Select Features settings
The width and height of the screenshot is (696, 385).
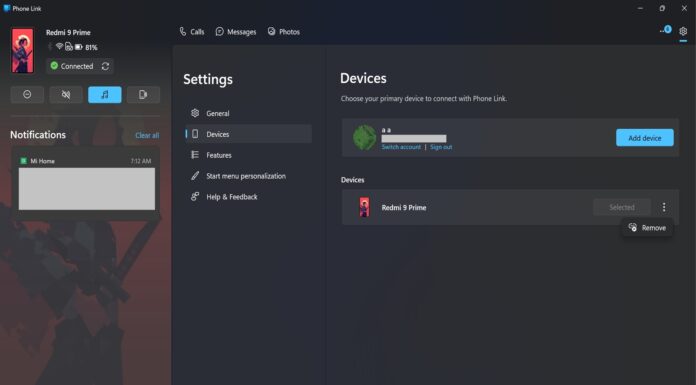(249, 155)
